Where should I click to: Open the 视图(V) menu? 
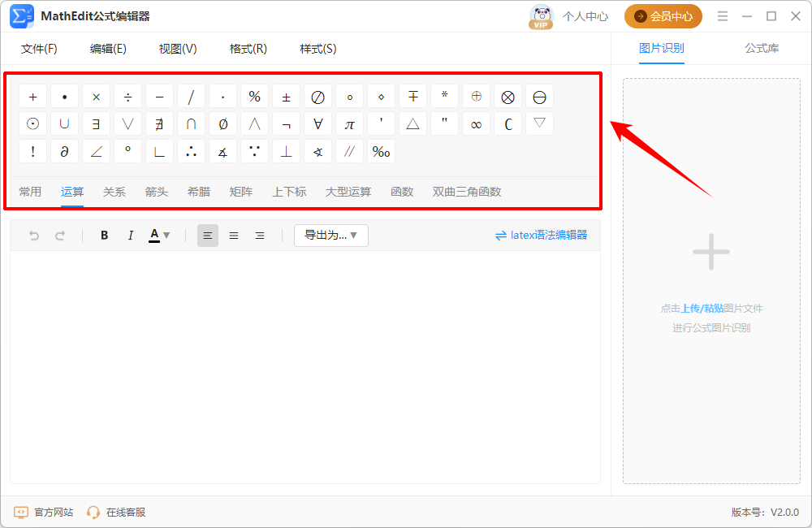pos(178,49)
